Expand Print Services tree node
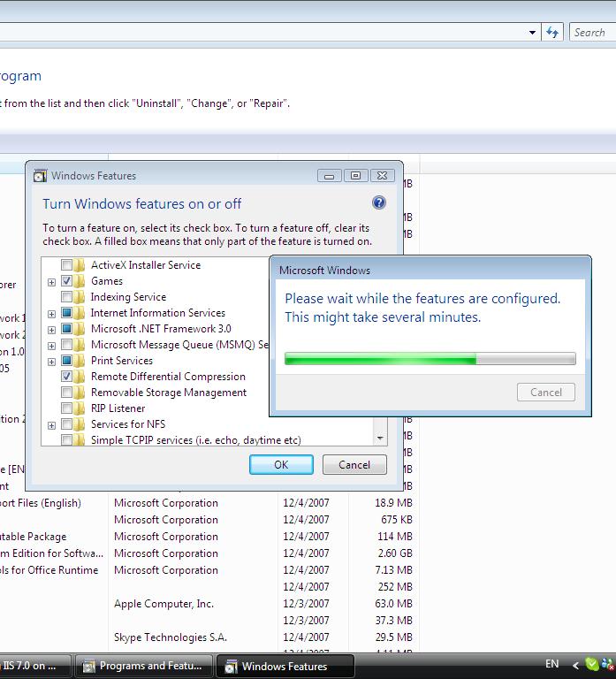This screenshot has height=679, width=616. (x=51, y=362)
